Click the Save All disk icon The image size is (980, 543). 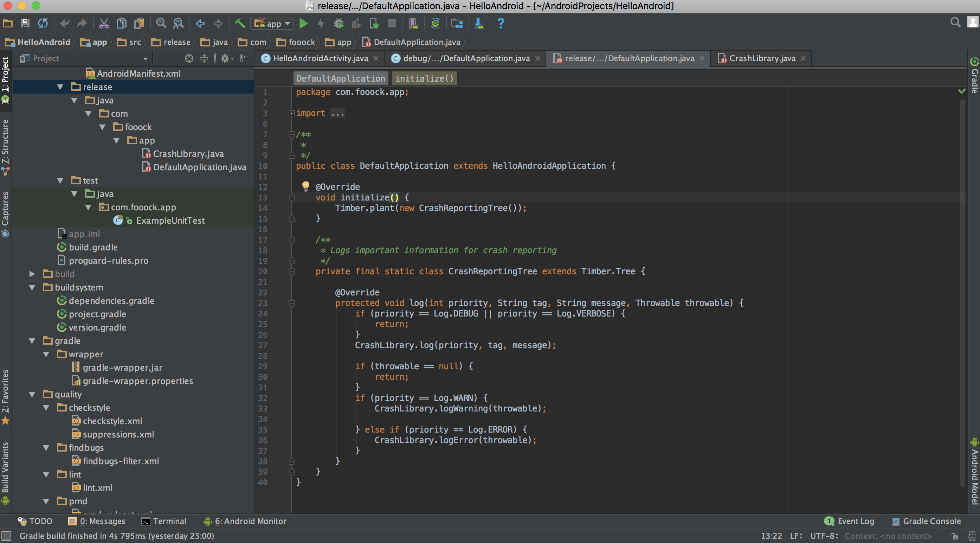click(x=25, y=24)
